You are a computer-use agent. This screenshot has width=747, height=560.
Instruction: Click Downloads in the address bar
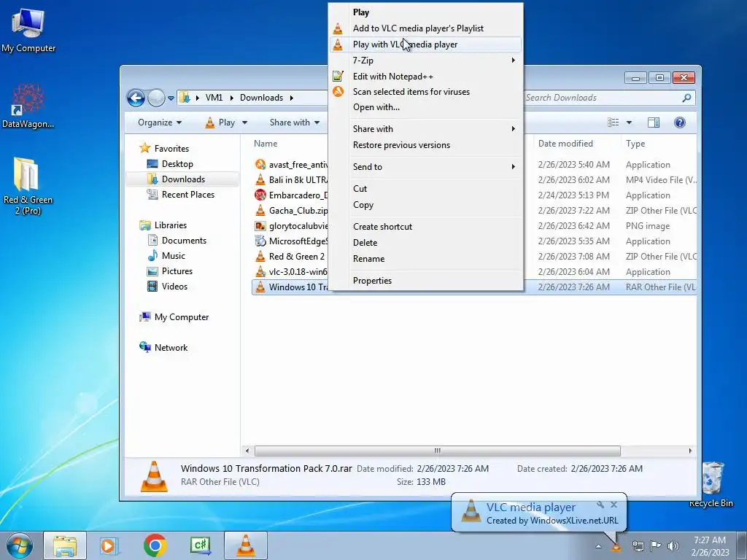(x=261, y=98)
